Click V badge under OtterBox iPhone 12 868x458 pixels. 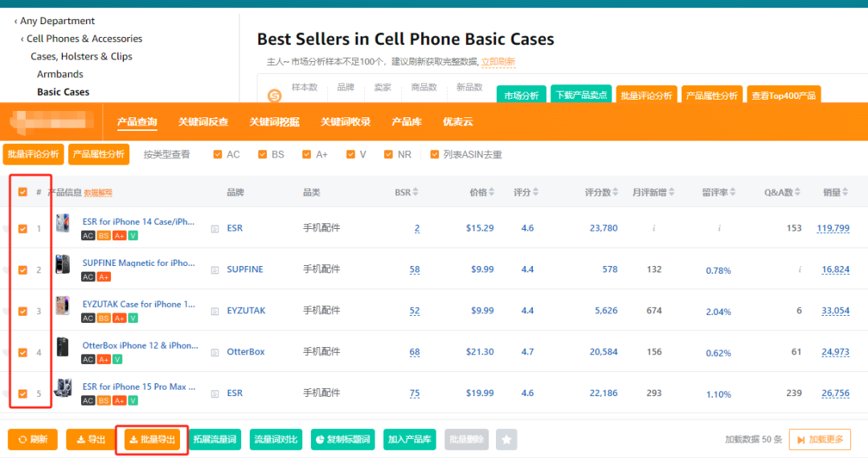coord(117,359)
